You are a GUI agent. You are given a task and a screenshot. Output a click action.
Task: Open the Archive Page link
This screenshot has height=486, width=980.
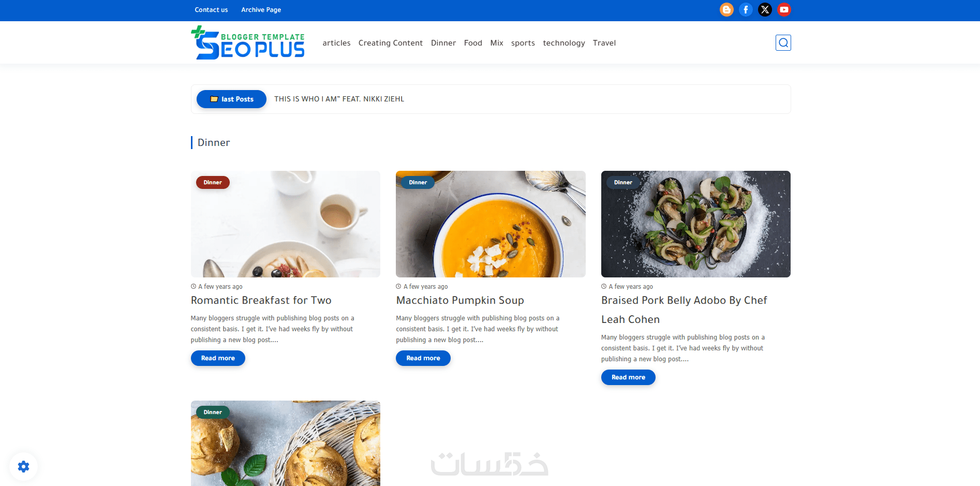pyautogui.click(x=261, y=10)
